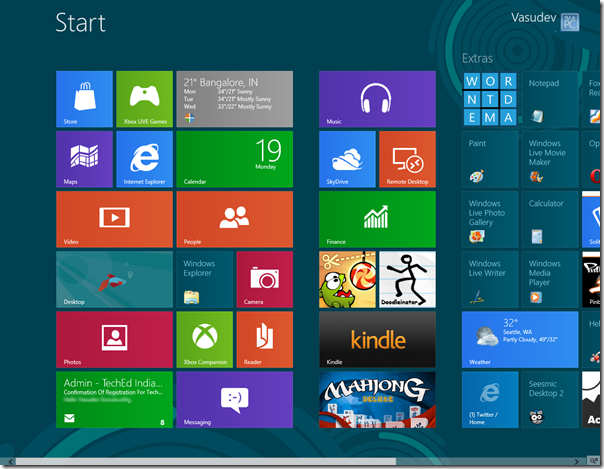Open Windows Live Photo Gallery tile

coord(490,219)
